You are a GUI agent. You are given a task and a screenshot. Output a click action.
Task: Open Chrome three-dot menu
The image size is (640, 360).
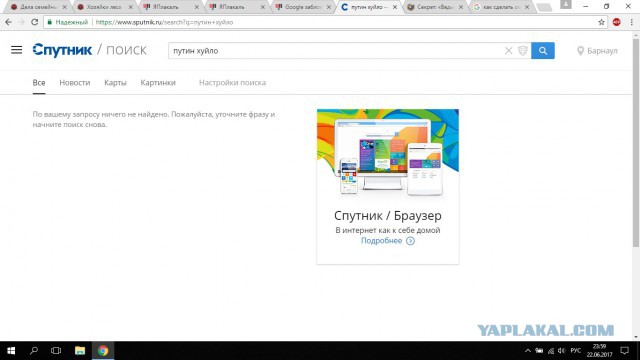[x=631, y=22]
